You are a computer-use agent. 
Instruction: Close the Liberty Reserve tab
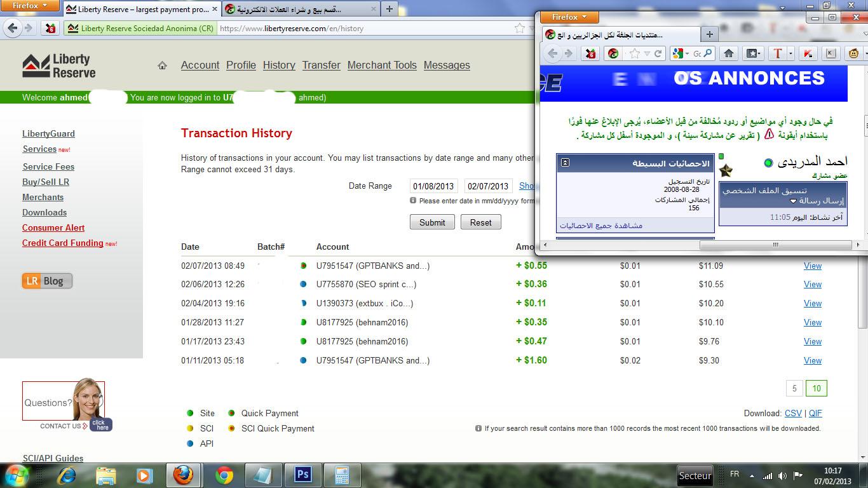(x=214, y=10)
